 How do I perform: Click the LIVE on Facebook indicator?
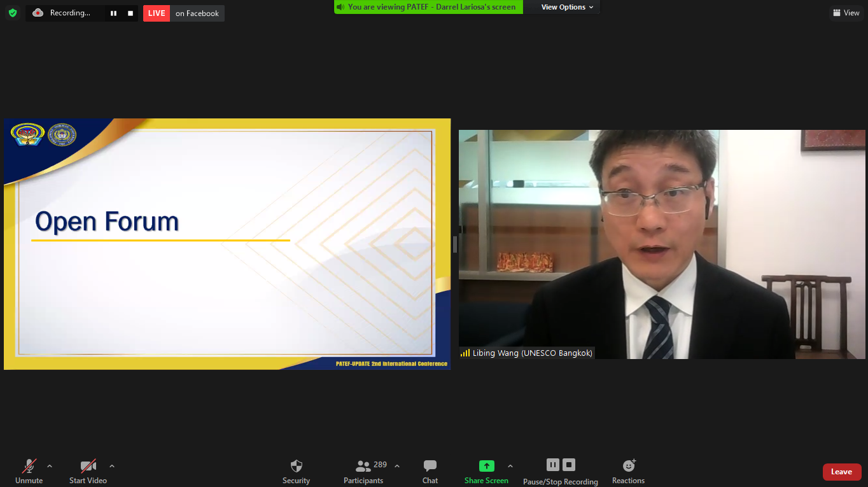coord(183,13)
